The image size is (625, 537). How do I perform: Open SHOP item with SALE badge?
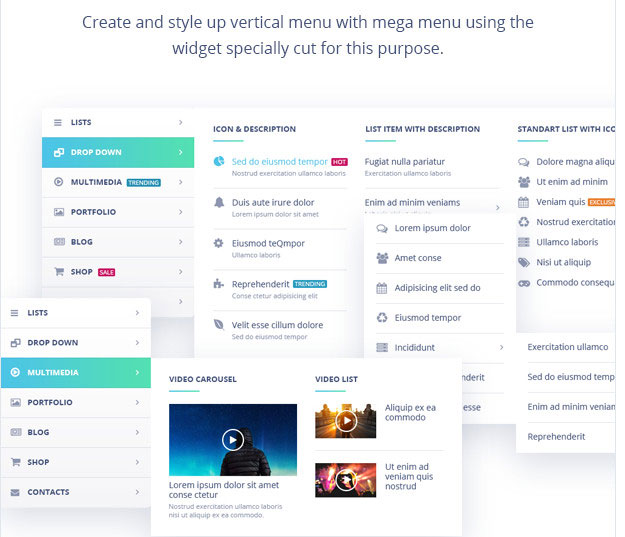click(x=118, y=272)
